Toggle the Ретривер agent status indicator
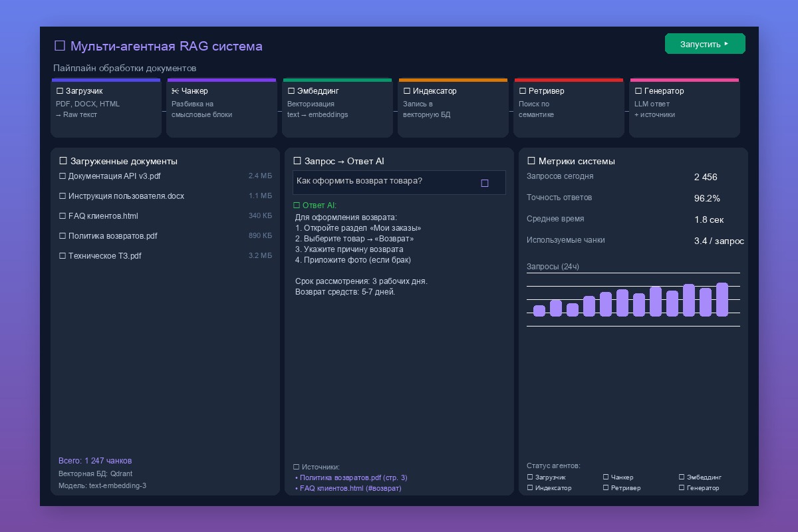Image resolution: width=798 pixels, height=532 pixels. click(x=606, y=488)
